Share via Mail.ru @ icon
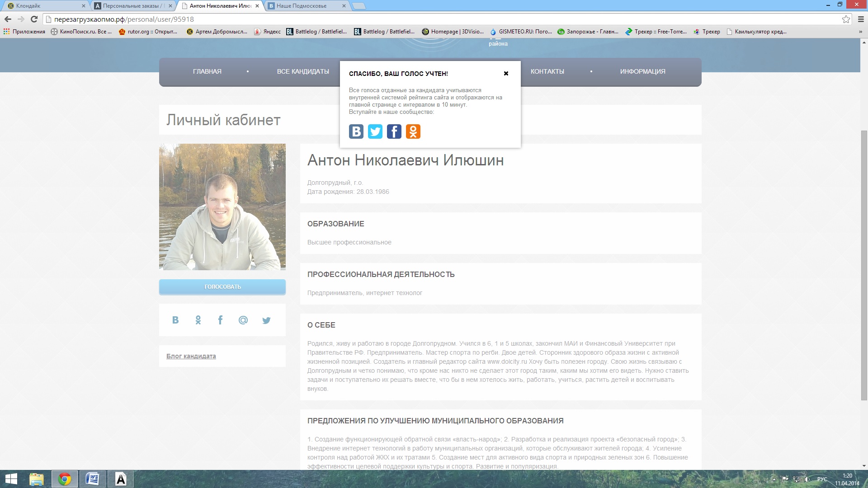868x488 pixels. [x=243, y=320]
